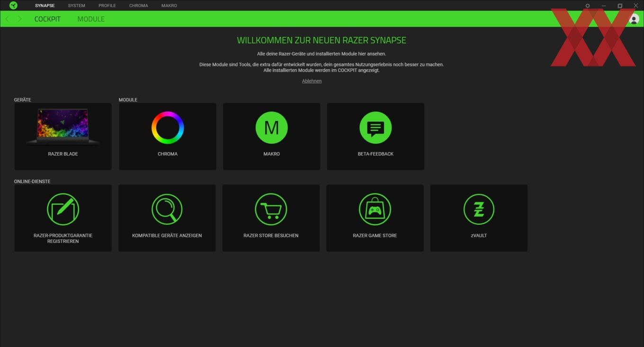Open the user account avatar icon
Image resolution: width=644 pixels, height=347 pixels.
click(x=634, y=19)
